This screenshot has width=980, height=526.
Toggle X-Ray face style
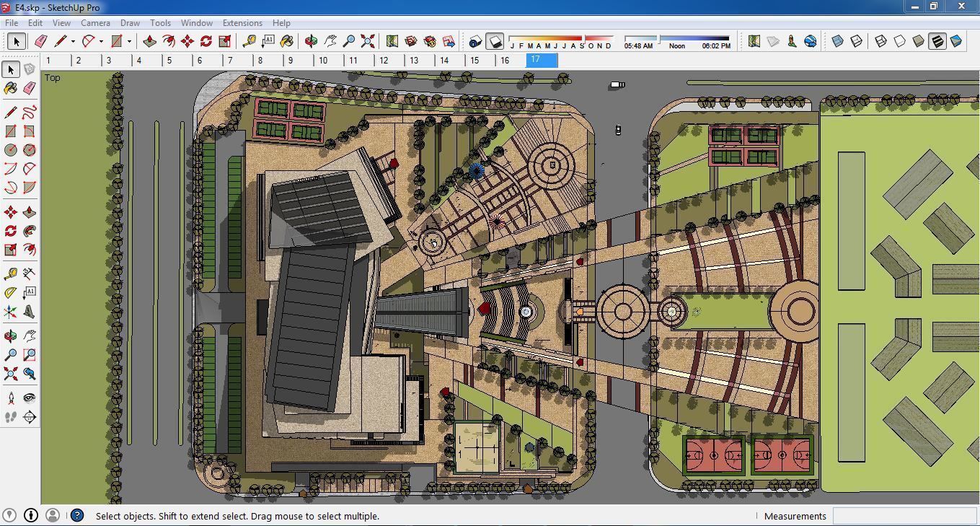[x=837, y=41]
